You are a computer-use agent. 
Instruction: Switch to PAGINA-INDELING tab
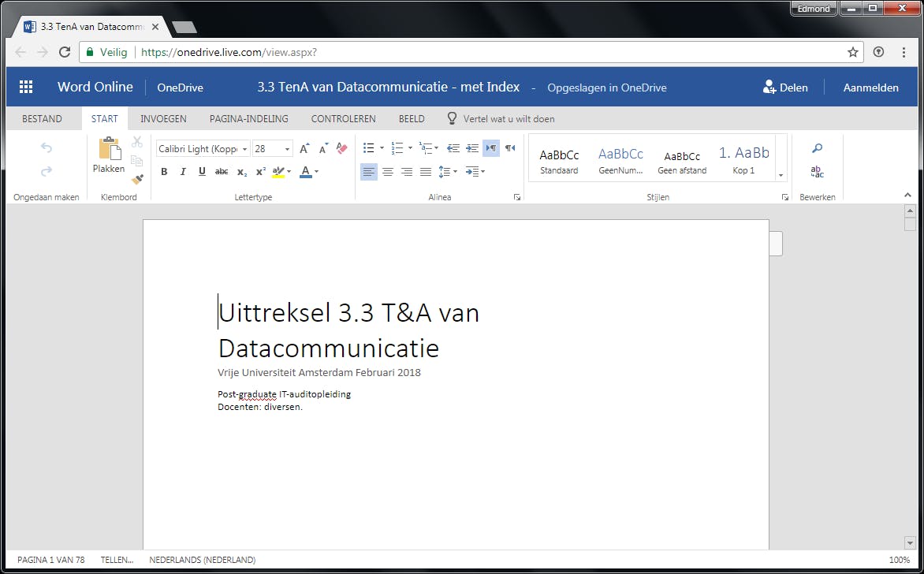click(x=248, y=118)
